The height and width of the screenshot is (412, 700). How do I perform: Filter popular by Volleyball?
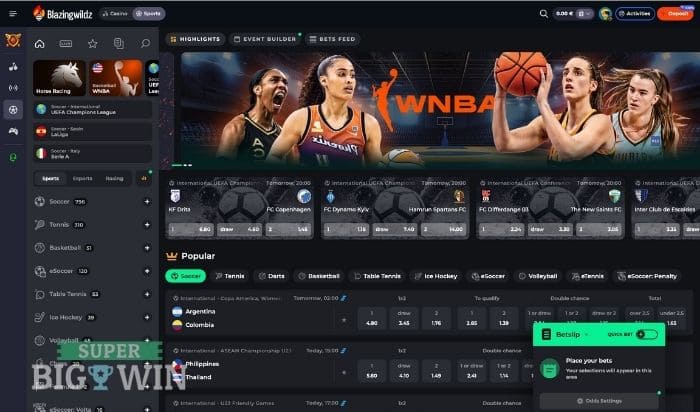[x=538, y=276]
